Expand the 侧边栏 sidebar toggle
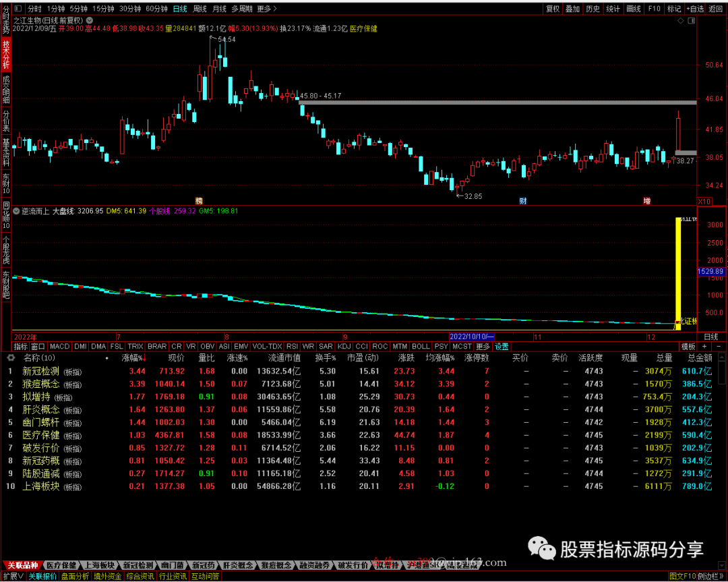 coord(710,576)
